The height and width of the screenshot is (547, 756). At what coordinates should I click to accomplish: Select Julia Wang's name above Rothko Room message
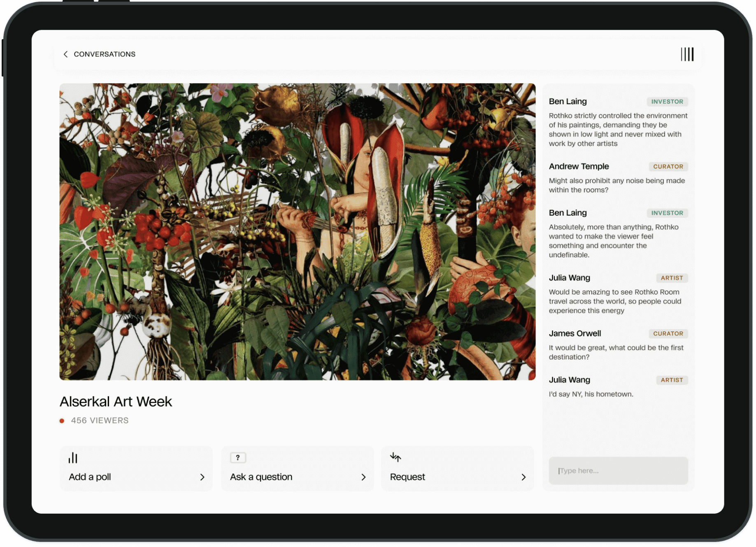569,278
